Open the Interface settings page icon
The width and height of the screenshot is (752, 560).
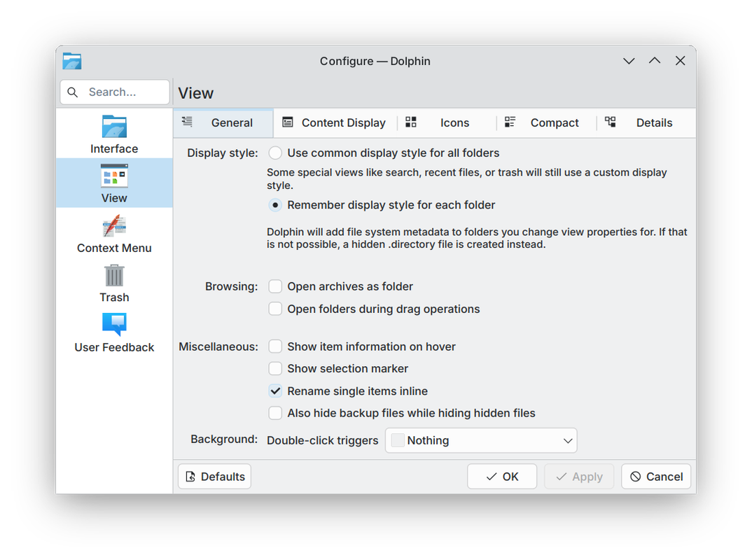coord(114,127)
